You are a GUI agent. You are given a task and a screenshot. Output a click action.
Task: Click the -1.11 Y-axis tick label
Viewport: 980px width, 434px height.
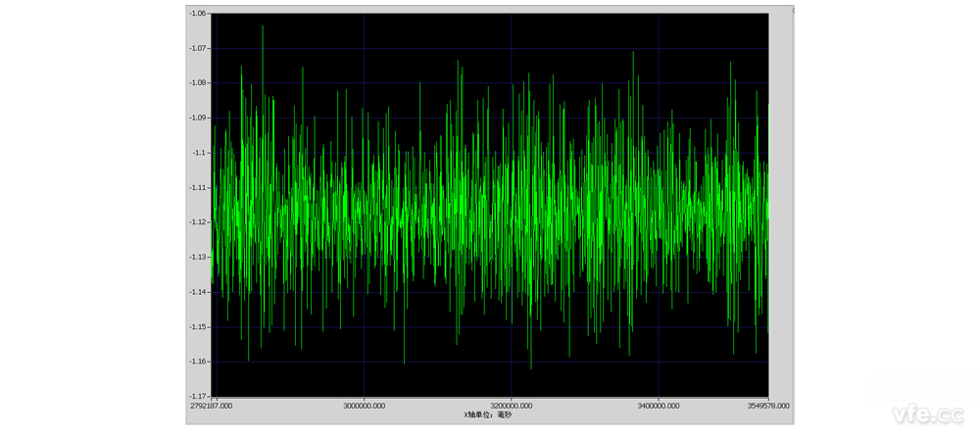click(199, 188)
